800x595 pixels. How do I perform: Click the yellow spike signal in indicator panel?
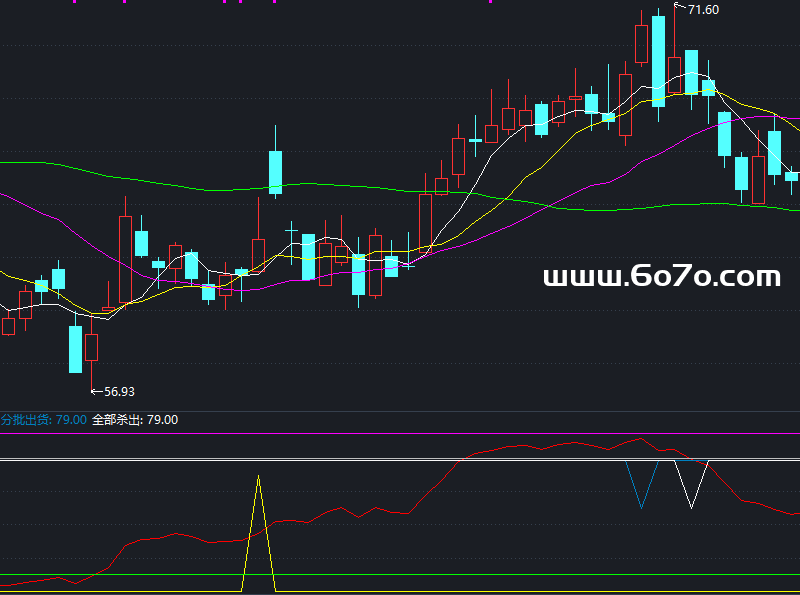(x=259, y=531)
